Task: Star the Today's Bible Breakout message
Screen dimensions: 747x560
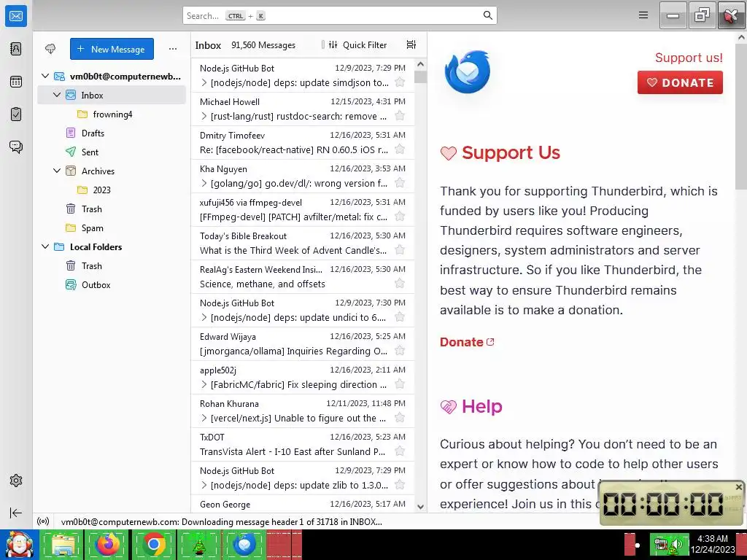Action: [400, 250]
